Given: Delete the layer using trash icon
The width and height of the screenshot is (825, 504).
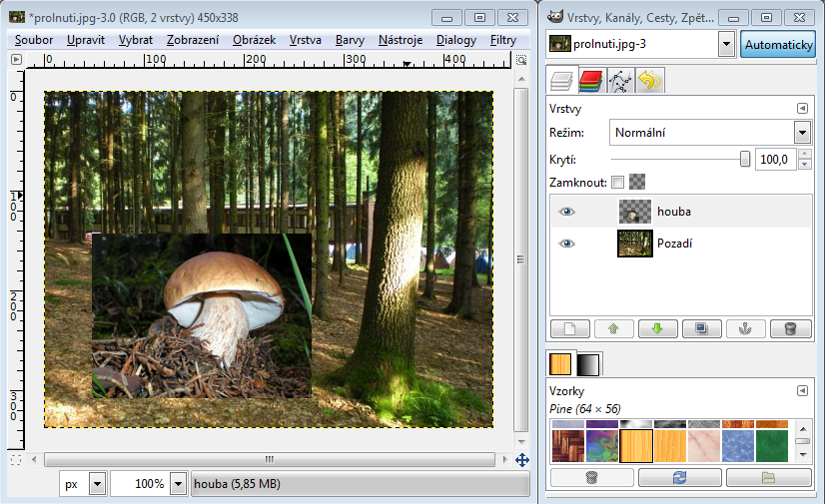Looking at the screenshot, I should (x=790, y=329).
